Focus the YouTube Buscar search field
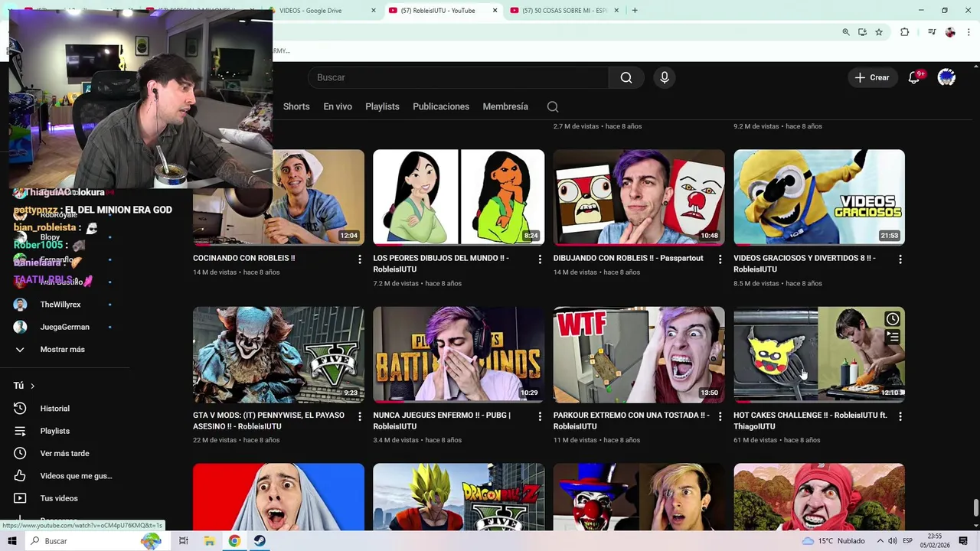The height and width of the screenshot is (551, 980). pyautogui.click(x=458, y=77)
